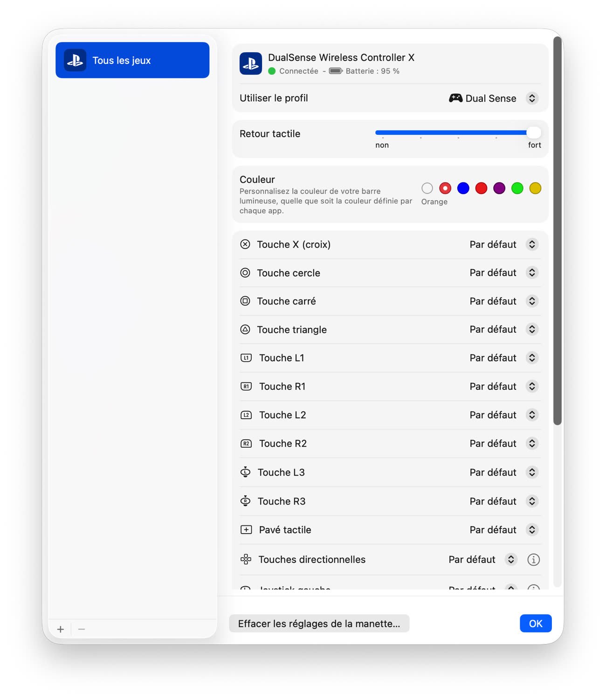Pick the green light bar color

(x=517, y=188)
